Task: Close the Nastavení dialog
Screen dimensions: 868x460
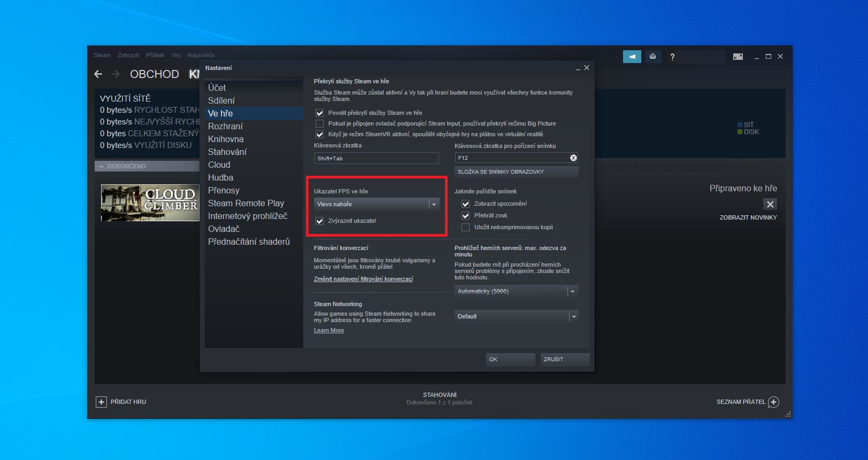Action: click(x=587, y=68)
